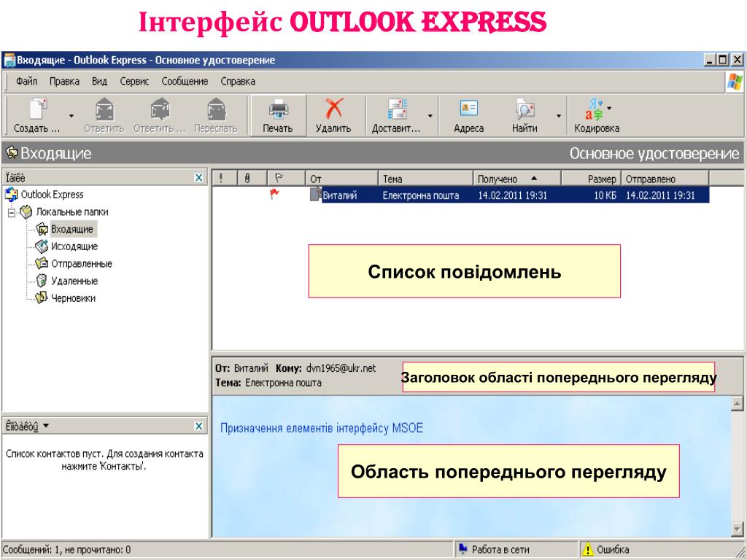Open the Вид menu
Screen dimensions: 747x560
[x=99, y=82]
